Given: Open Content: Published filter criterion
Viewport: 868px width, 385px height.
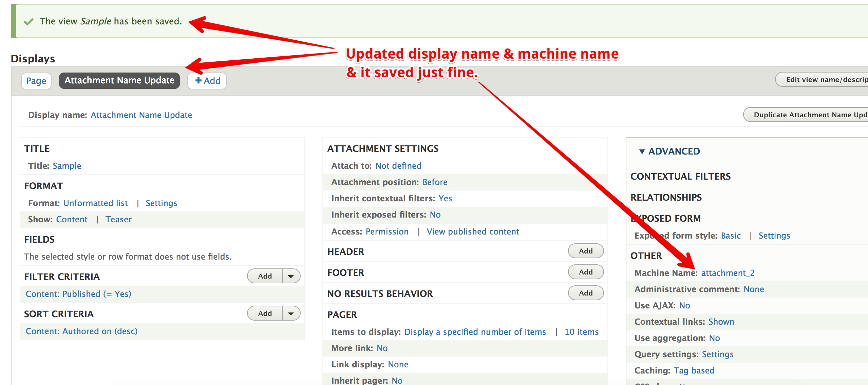Looking at the screenshot, I should (x=78, y=294).
